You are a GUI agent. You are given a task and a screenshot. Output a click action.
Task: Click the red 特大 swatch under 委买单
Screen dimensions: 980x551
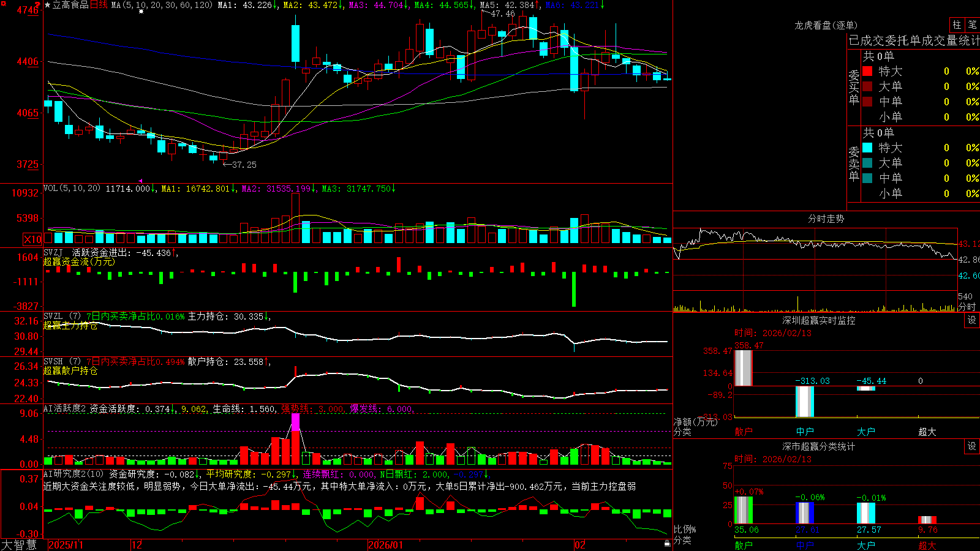point(867,71)
